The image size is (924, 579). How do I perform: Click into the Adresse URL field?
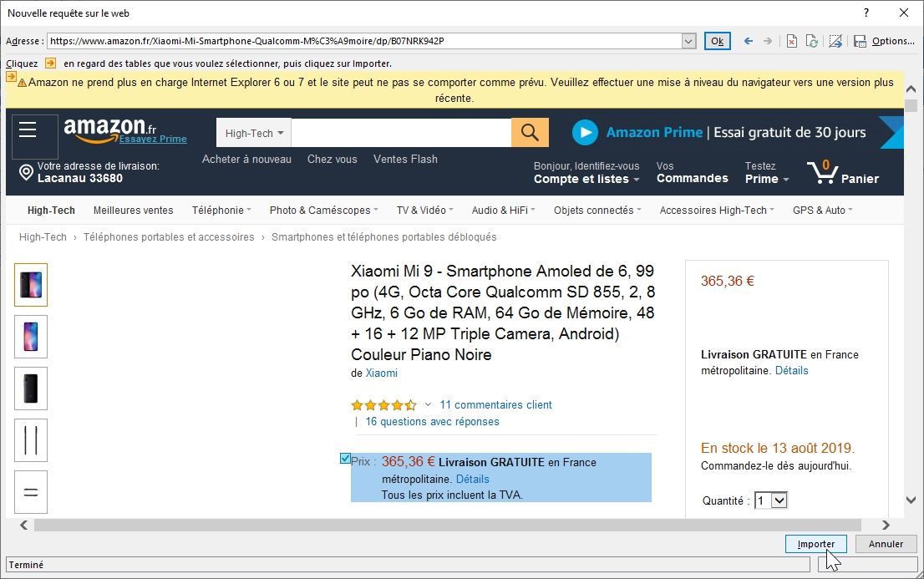[x=364, y=41]
